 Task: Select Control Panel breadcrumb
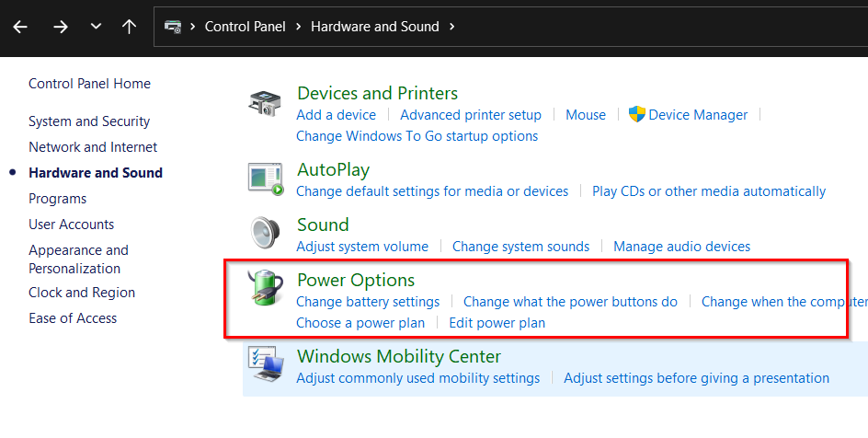(246, 27)
